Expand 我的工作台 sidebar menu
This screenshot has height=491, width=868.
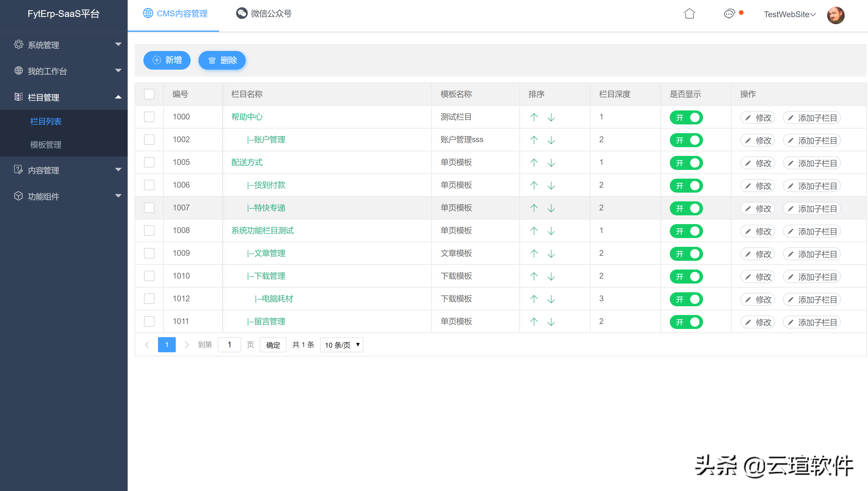click(x=64, y=71)
